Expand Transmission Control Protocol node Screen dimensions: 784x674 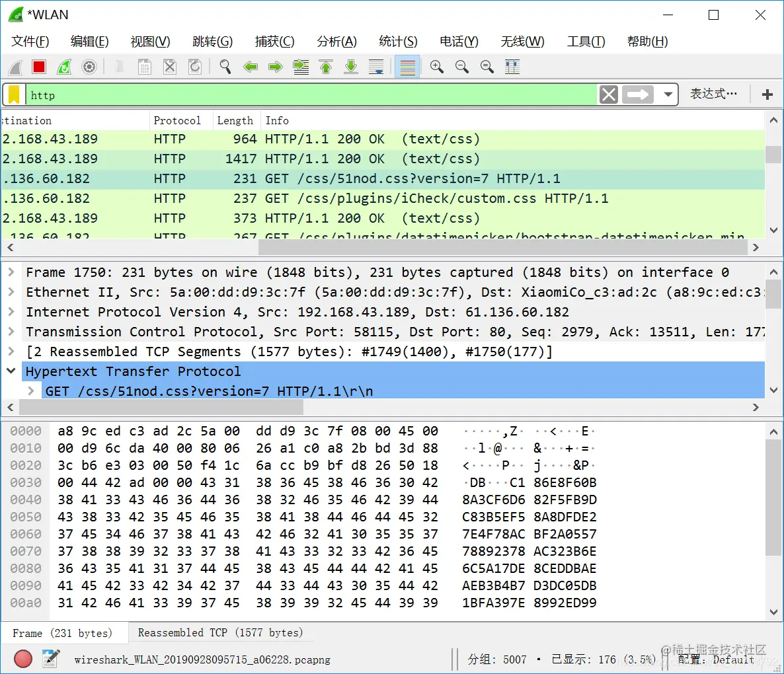point(11,332)
